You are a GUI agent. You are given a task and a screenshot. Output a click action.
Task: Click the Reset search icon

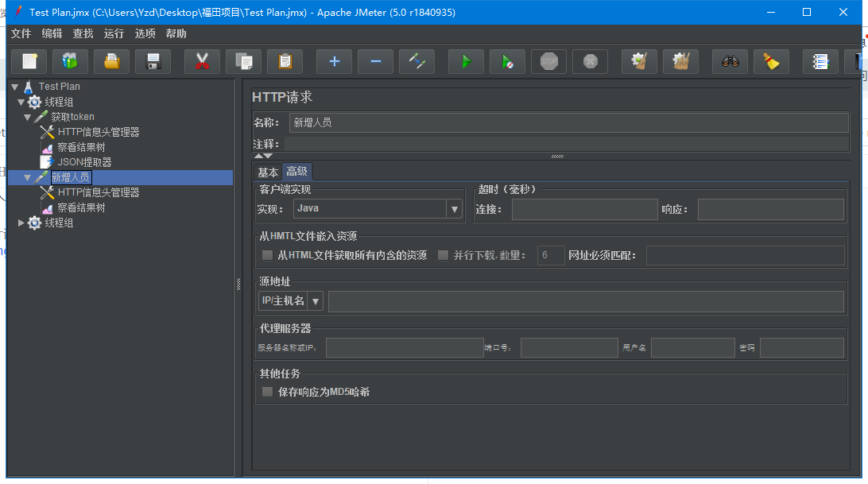pos(771,61)
